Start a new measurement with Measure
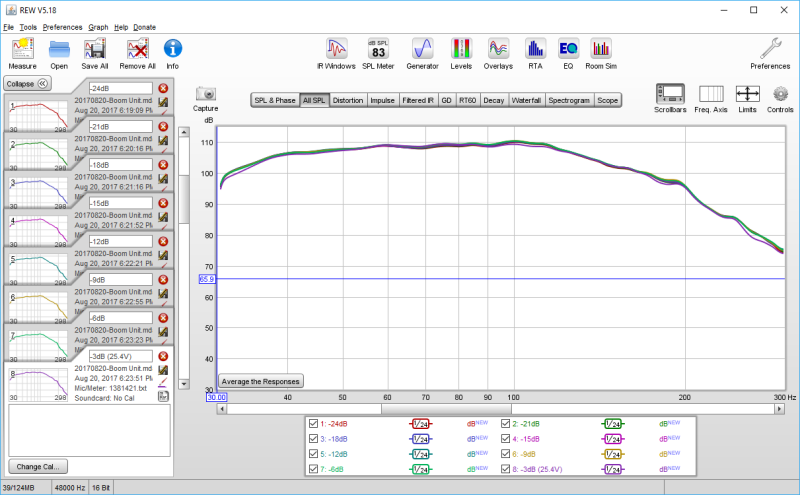This screenshot has height=495, width=800. (22, 54)
